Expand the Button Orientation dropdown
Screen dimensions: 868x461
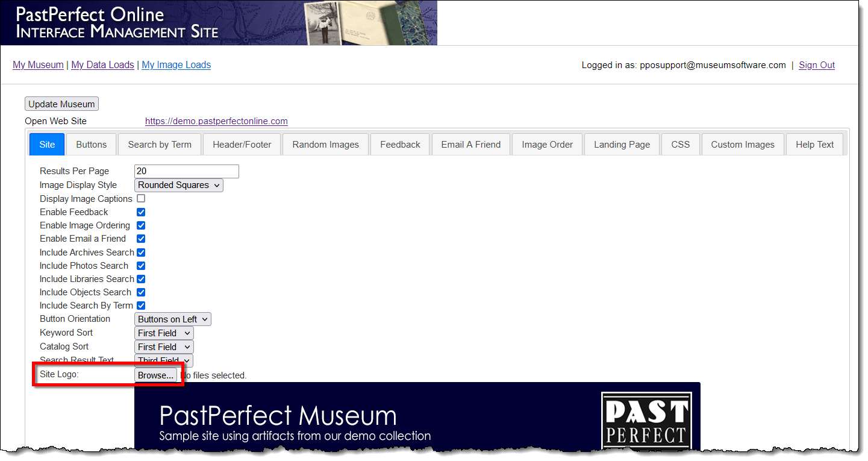point(172,319)
